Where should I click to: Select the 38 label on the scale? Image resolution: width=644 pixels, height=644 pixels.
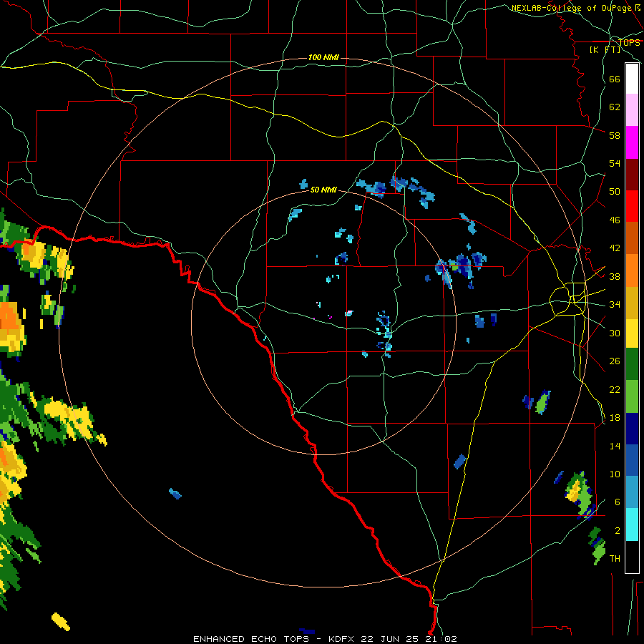click(x=615, y=277)
